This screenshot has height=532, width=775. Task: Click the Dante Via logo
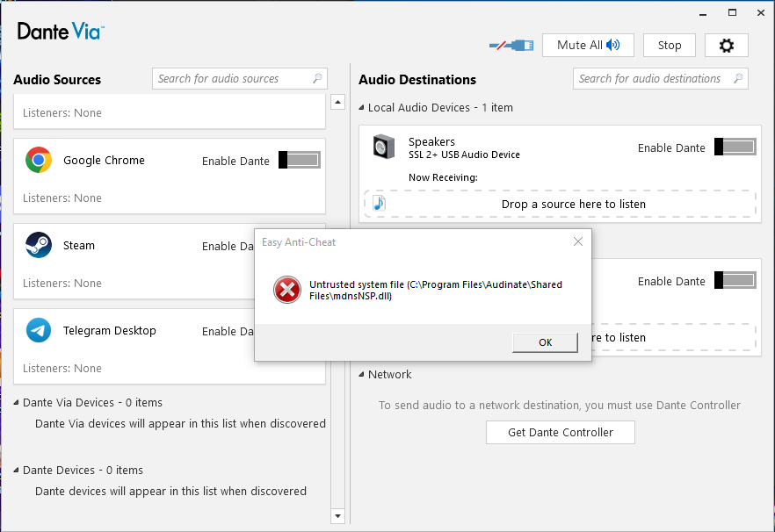pos(61,31)
